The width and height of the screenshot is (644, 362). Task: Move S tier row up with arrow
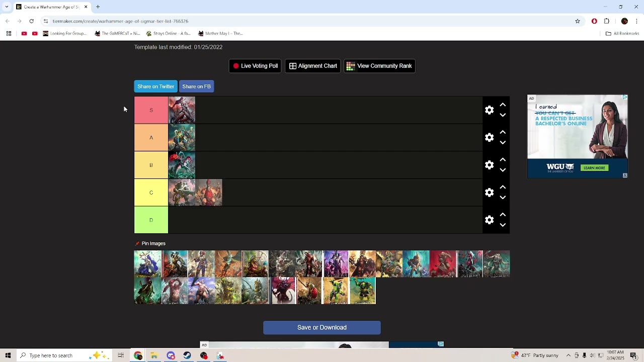503,105
